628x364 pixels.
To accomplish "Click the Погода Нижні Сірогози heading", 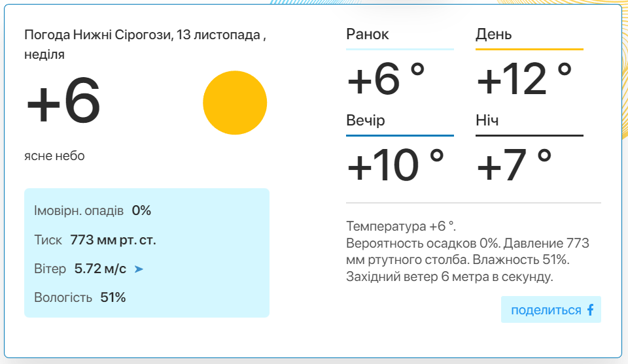I will click(x=145, y=44).
